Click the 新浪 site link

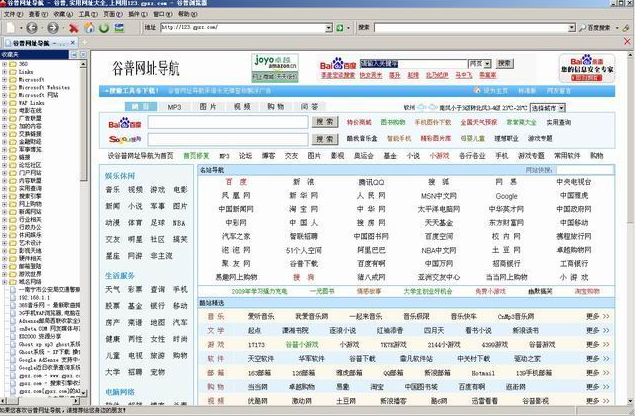point(302,182)
